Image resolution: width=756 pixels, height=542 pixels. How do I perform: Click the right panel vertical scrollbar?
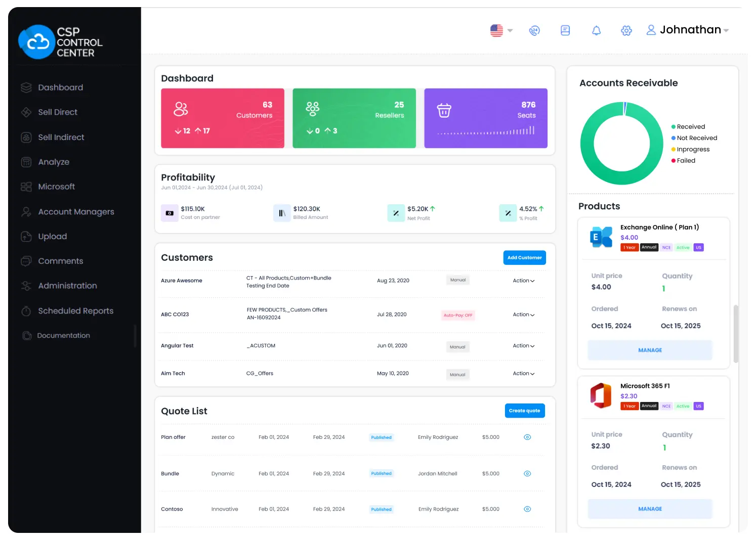(x=735, y=334)
